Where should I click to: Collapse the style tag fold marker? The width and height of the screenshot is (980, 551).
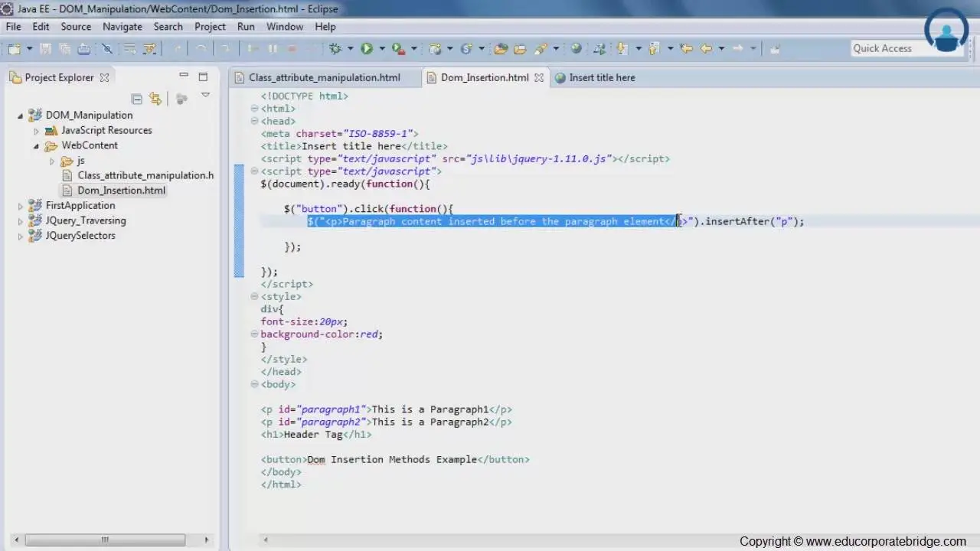click(x=254, y=297)
